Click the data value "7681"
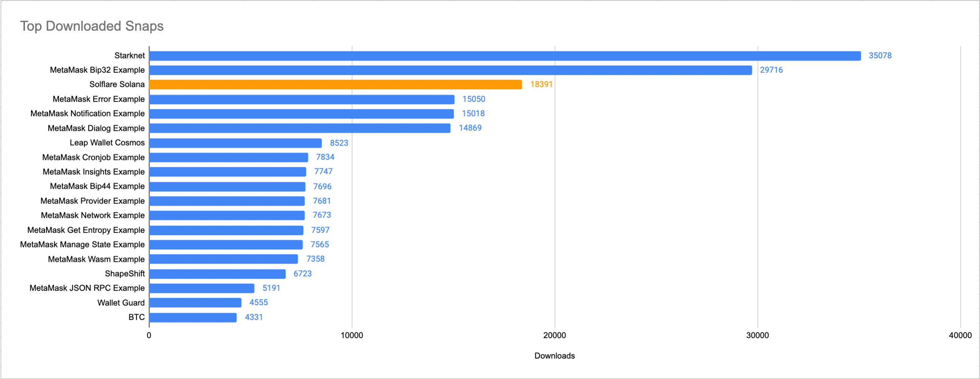Image resolution: width=980 pixels, height=379 pixels. pyautogui.click(x=322, y=201)
